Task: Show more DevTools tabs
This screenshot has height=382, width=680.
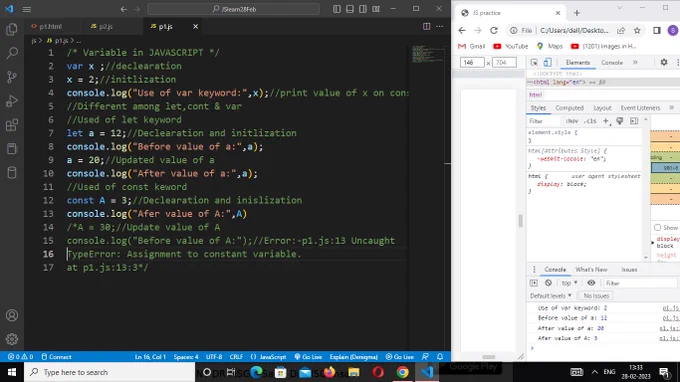Action: 635,62
